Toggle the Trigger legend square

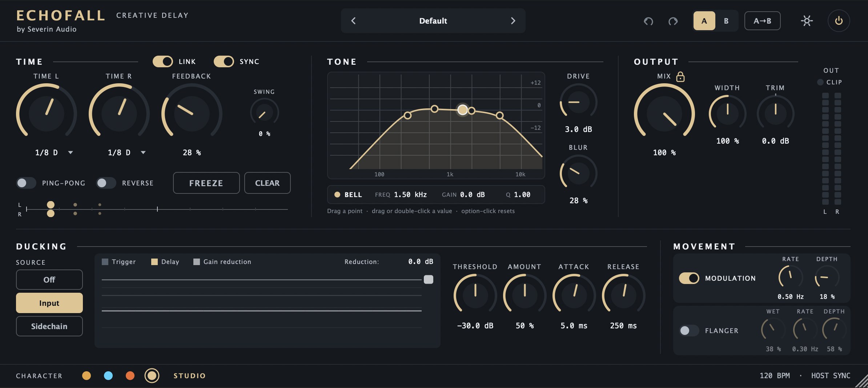point(105,262)
